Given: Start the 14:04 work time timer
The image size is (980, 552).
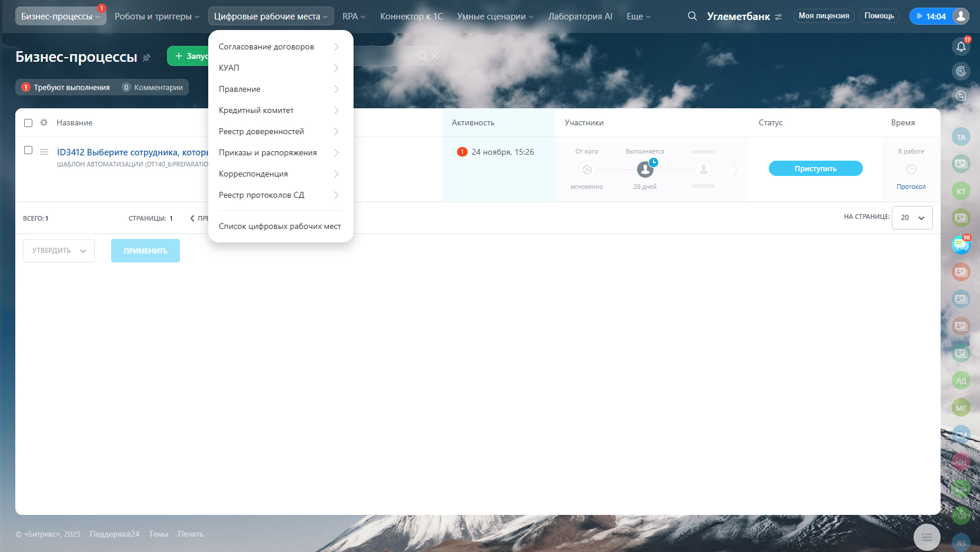Looking at the screenshot, I should point(931,16).
